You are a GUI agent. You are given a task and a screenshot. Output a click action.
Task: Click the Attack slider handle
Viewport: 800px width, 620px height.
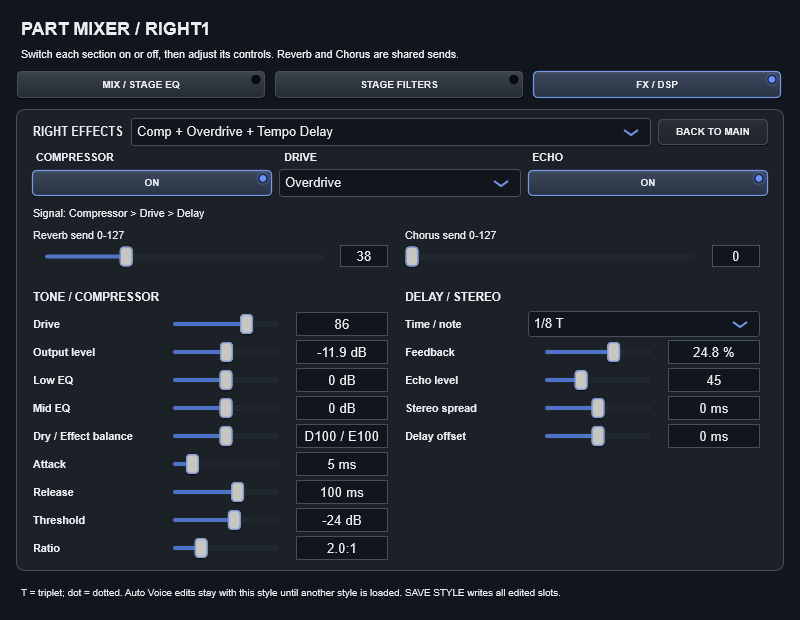pyautogui.click(x=192, y=464)
